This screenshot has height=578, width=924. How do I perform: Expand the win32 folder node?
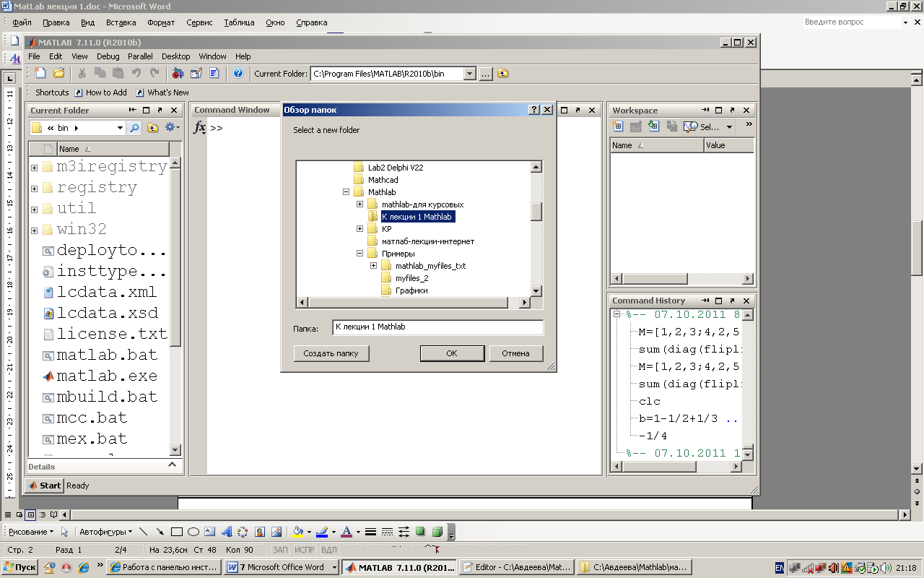click(x=34, y=230)
